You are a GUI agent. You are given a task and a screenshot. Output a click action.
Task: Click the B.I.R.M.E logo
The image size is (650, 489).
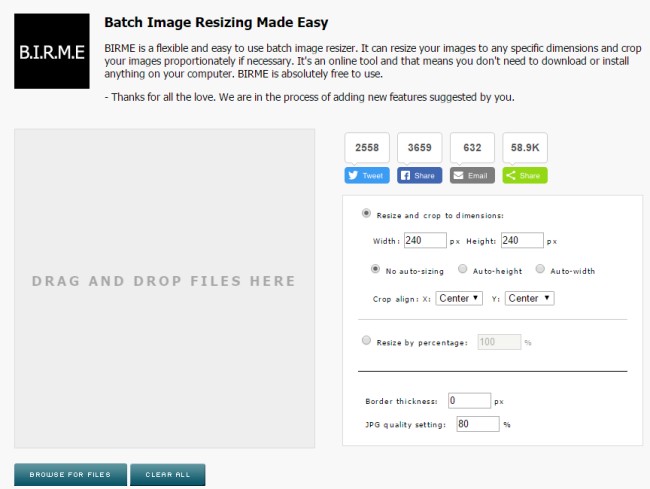click(x=52, y=51)
